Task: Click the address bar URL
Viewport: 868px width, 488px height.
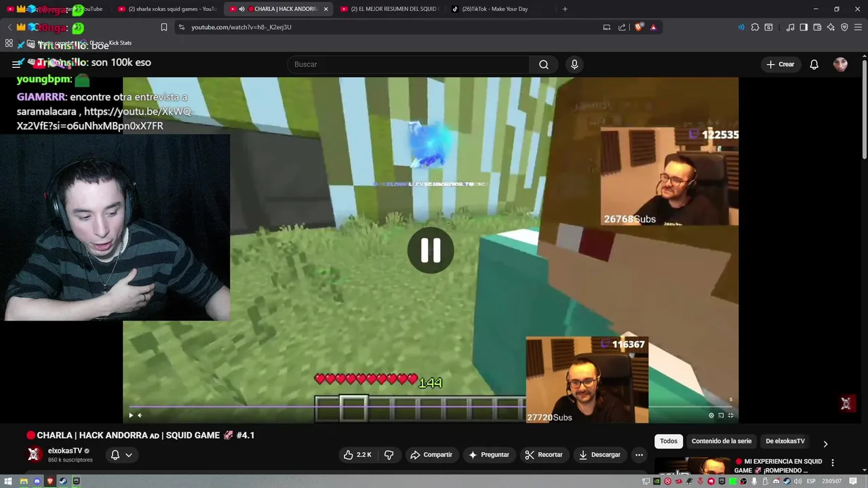Action: click(x=241, y=27)
